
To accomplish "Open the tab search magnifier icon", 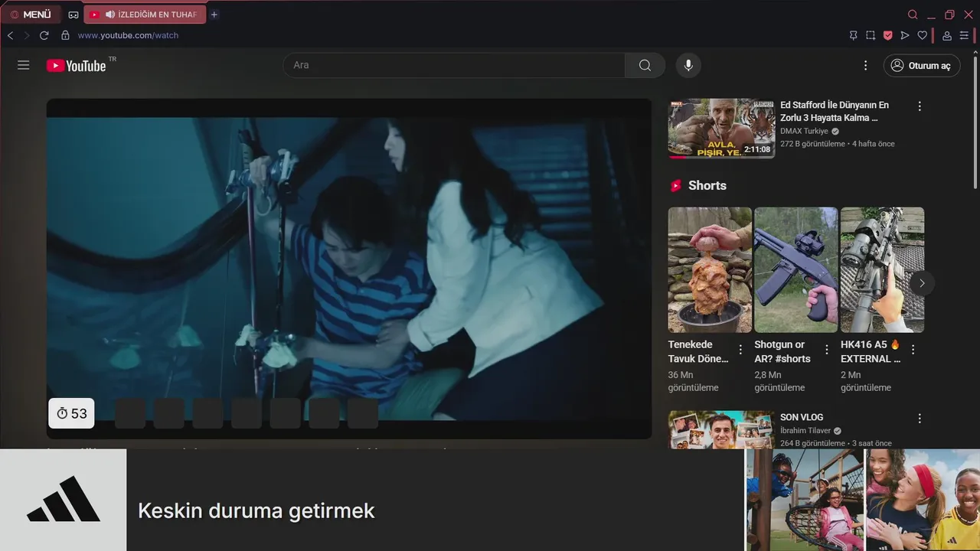I will click(913, 15).
